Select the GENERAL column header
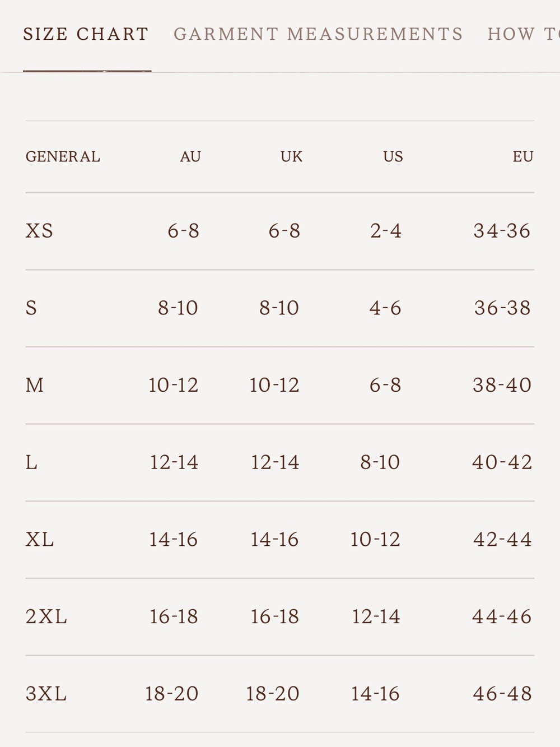The image size is (560, 747). pos(63,156)
